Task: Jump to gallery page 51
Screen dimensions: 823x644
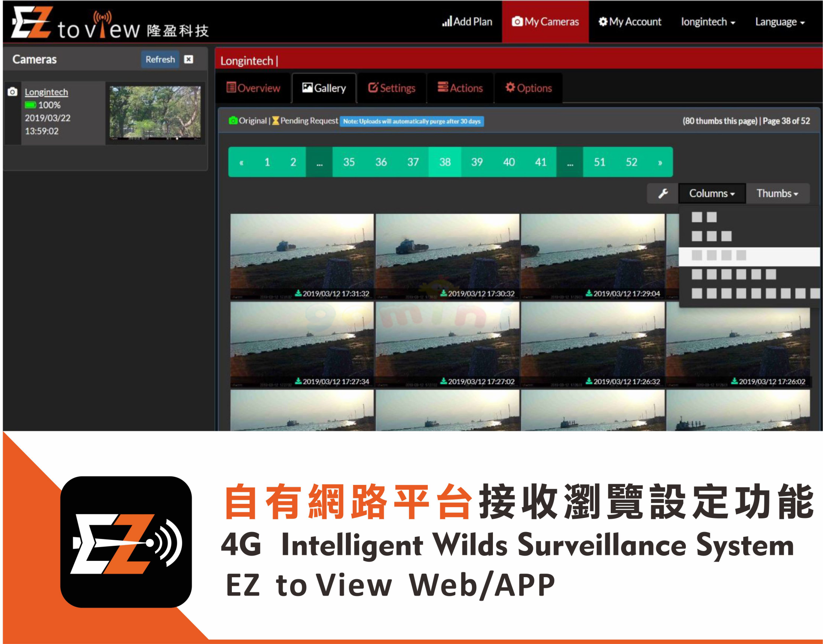Action: click(600, 162)
